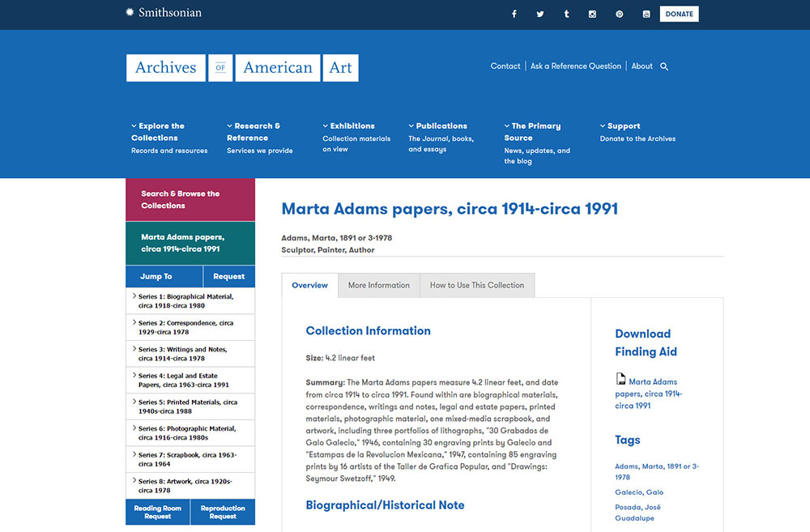Click the Journal, books, and essays subtitle
Screen dimensions: 810x532
[441, 144]
